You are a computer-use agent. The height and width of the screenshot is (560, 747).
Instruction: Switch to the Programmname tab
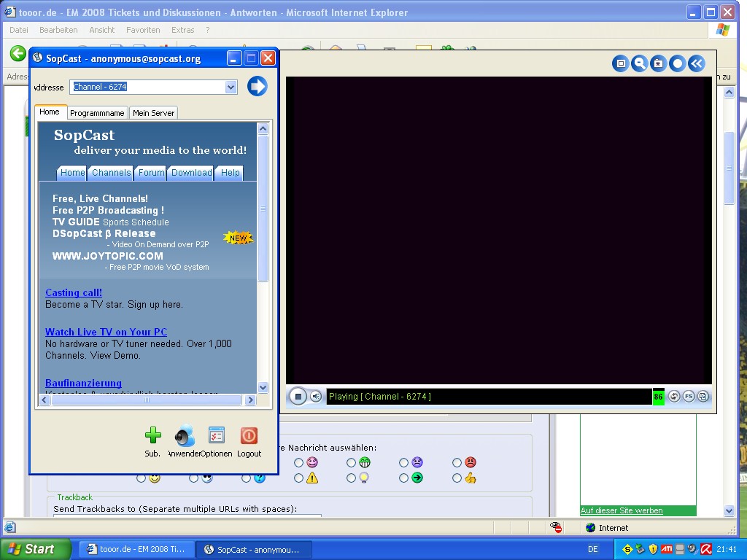(x=97, y=113)
